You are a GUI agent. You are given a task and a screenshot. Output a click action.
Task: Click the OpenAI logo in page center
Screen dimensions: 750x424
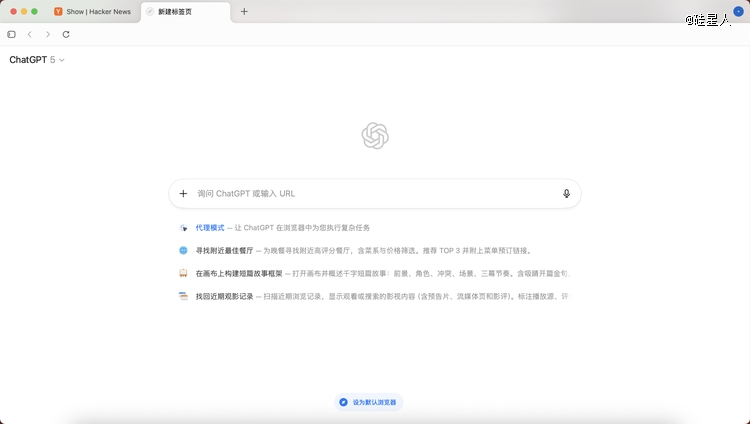point(375,136)
